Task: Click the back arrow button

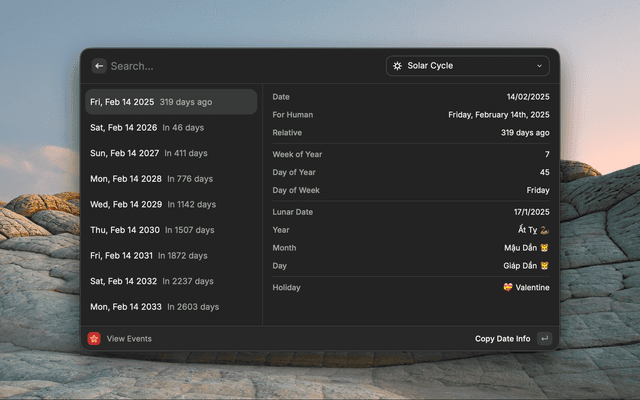Action: tap(99, 66)
